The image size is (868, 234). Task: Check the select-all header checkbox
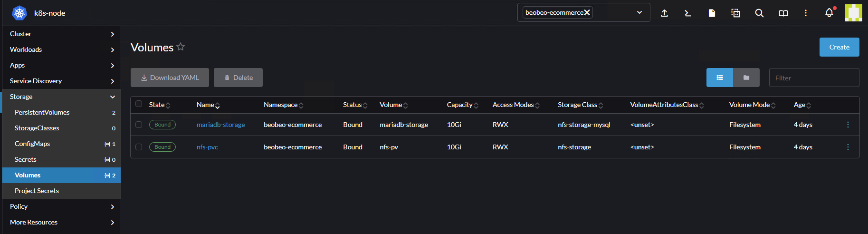(x=139, y=104)
